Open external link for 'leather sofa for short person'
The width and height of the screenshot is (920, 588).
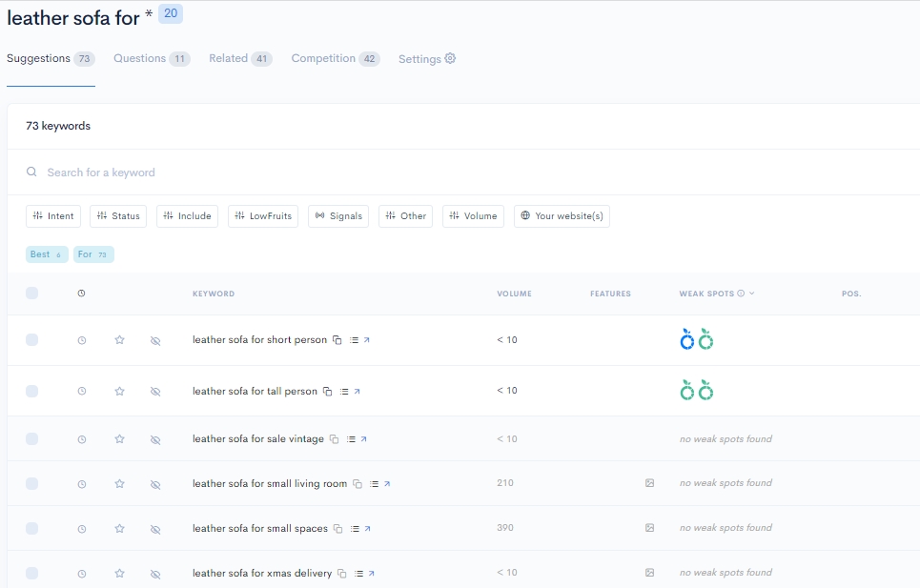pos(367,340)
